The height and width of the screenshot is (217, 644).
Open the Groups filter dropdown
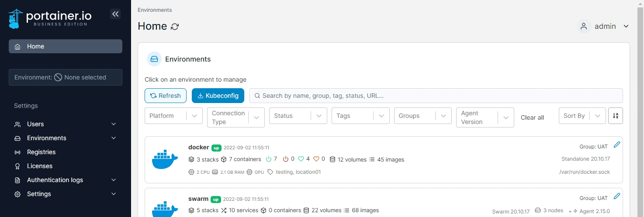tap(423, 116)
